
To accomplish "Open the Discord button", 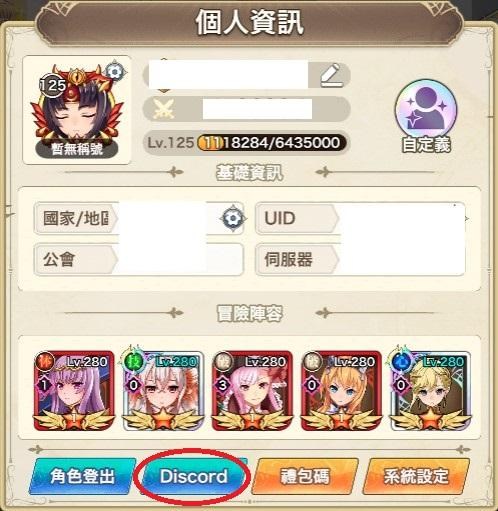I will pyautogui.click(x=193, y=476).
